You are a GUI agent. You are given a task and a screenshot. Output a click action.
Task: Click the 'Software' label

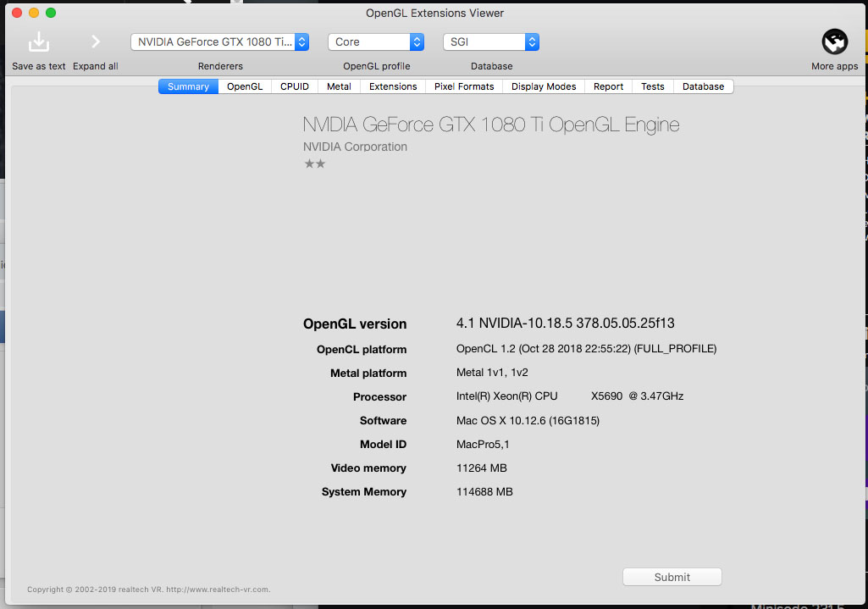383,421
